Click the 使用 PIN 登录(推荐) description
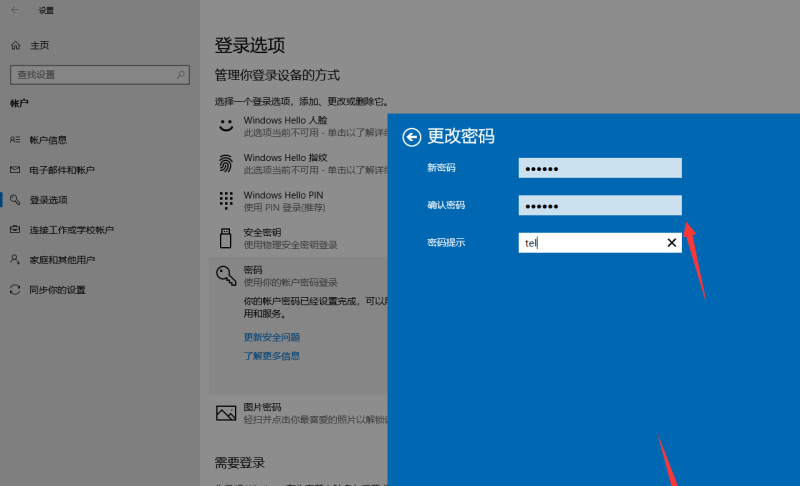The width and height of the screenshot is (800, 486). pos(284,208)
